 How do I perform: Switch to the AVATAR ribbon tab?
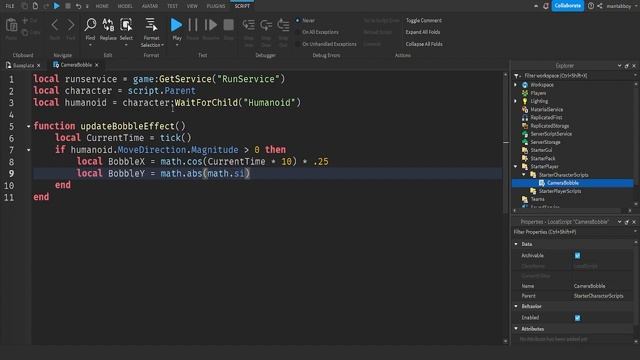pos(150,6)
